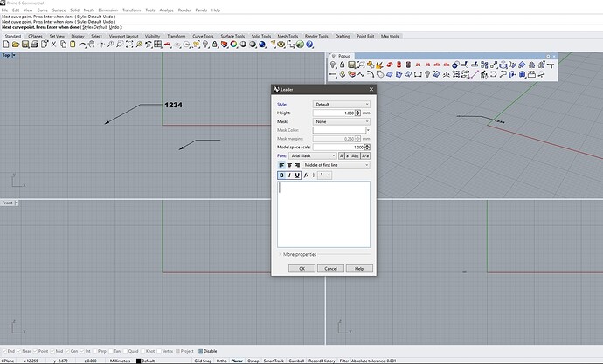Click the Lock padlock icon in Standard toolbar
603x364 pixels.
215,45
